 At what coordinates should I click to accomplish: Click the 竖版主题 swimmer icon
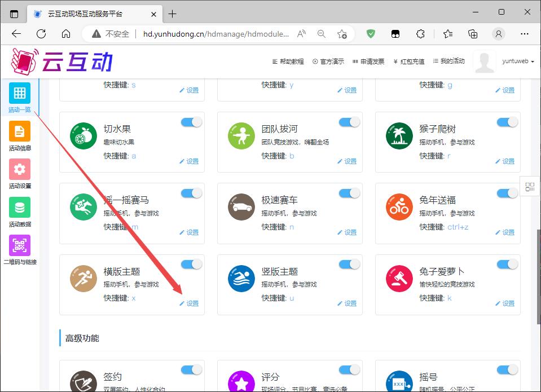241,279
